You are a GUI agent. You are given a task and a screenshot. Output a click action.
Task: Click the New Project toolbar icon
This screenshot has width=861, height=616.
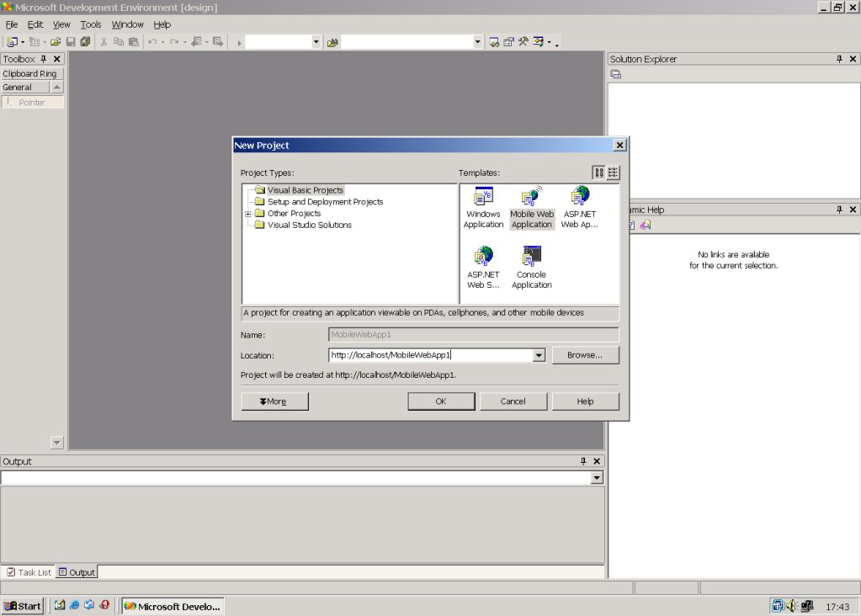(12, 42)
